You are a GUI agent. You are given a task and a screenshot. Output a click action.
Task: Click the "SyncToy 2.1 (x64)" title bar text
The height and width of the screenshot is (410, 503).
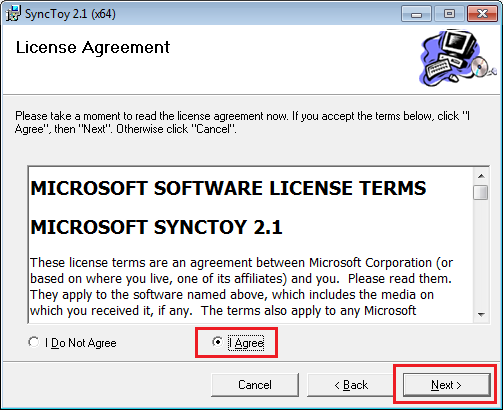coord(70,14)
